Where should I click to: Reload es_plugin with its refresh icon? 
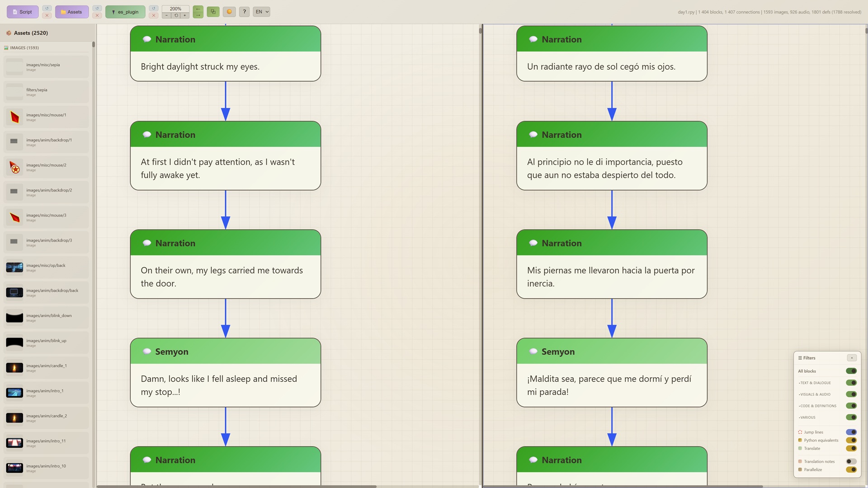pyautogui.click(x=154, y=8)
